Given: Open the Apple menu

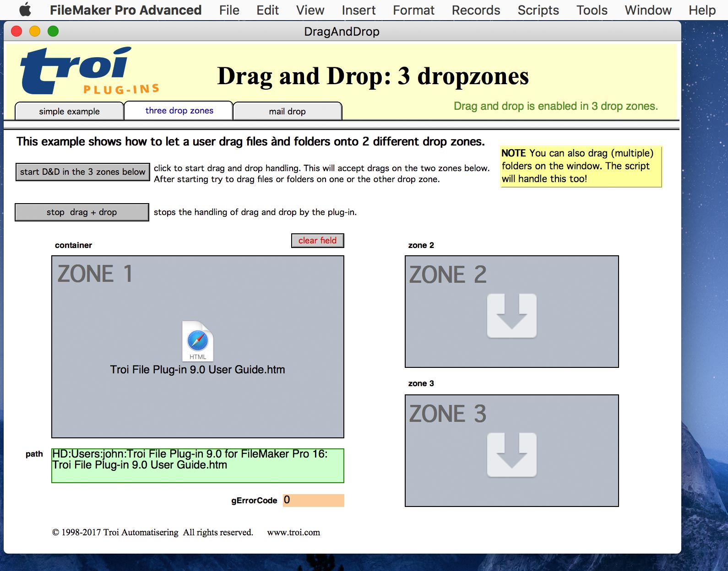Looking at the screenshot, I should (x=25, y=10).
